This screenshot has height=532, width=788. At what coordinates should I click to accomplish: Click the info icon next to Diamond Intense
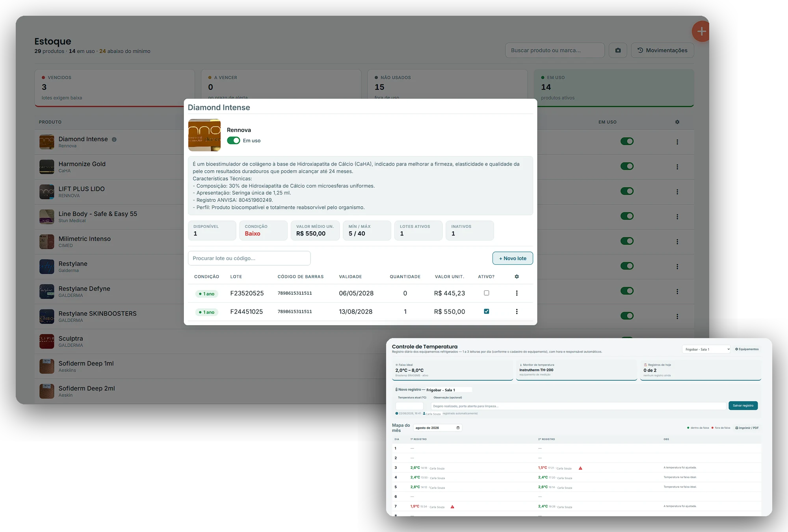pyautogui.click(x=114, y=140)
